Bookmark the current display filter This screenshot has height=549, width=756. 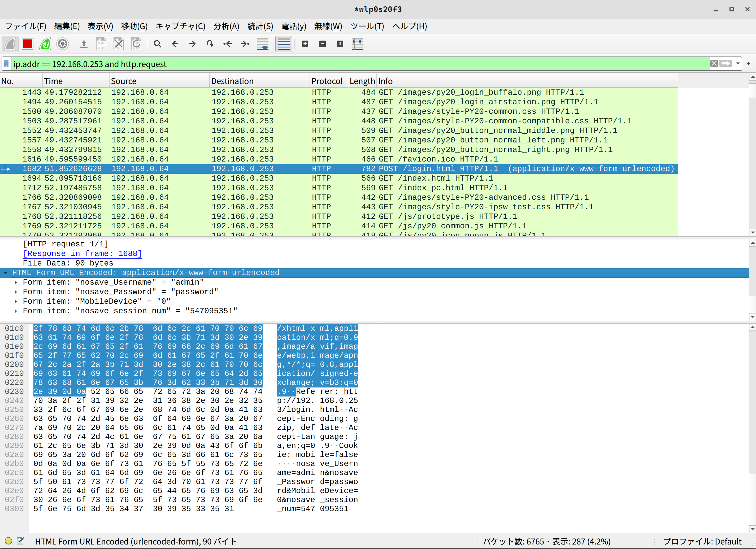pos(6,64)
